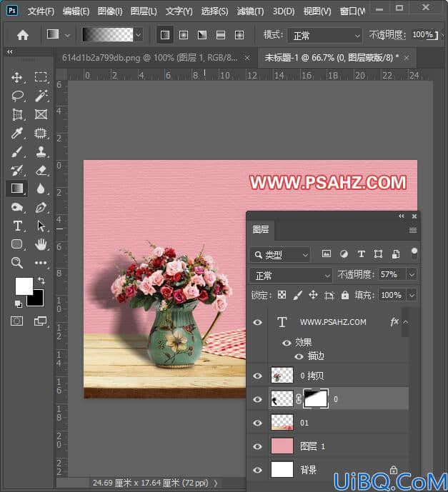The width and height of the screenshot is (448, 492).
Task: Choose linear gradient style
Action: click(165, 35)
